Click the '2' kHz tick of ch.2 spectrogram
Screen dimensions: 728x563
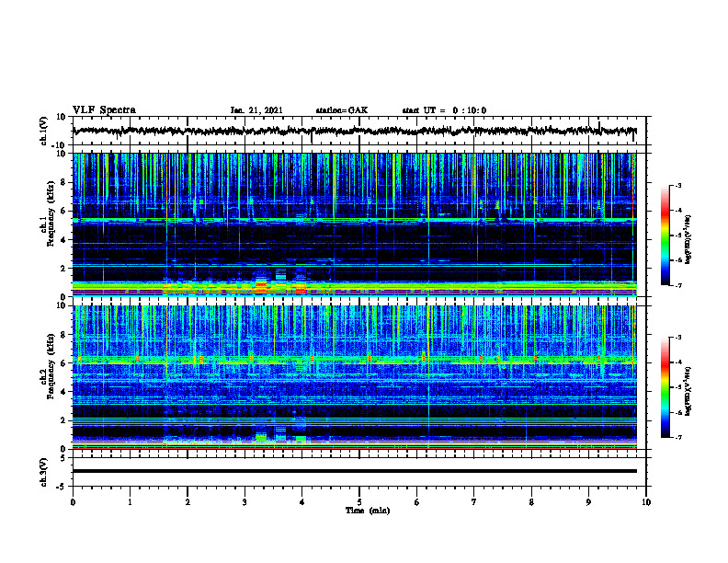click(63, 420)
